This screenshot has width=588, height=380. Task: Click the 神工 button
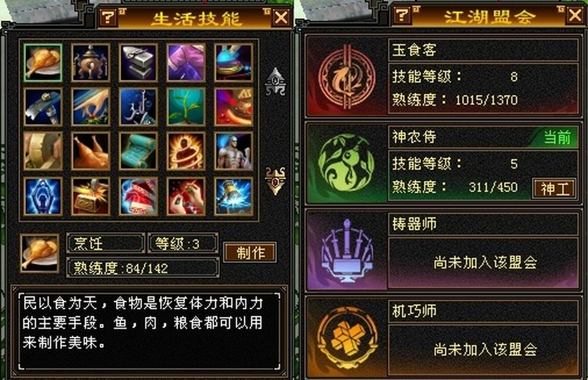554,189
